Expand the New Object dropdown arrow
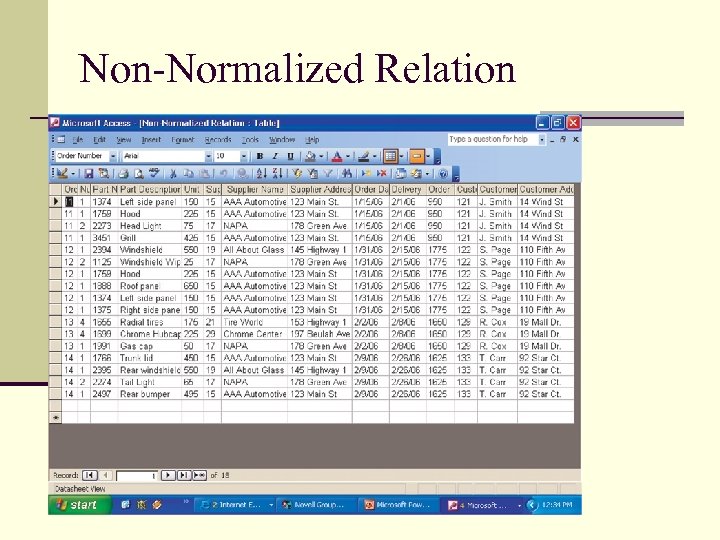The image size is (720, 540). tap(427, 174)
